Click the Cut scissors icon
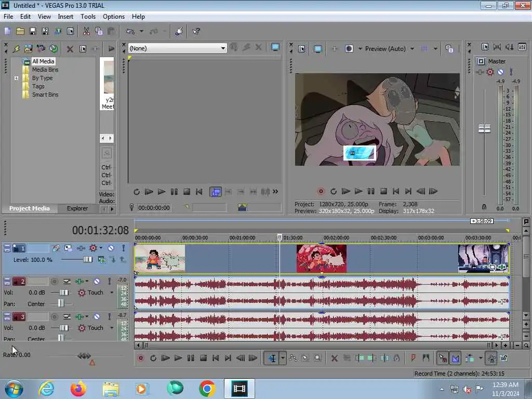 pyautogui.click(x=86, y=31)
